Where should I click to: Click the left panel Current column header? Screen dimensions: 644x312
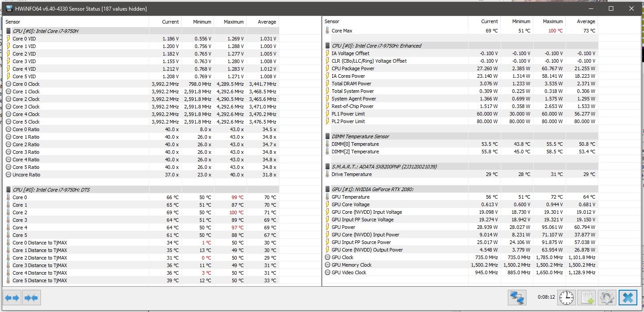[x=165, y=22]
